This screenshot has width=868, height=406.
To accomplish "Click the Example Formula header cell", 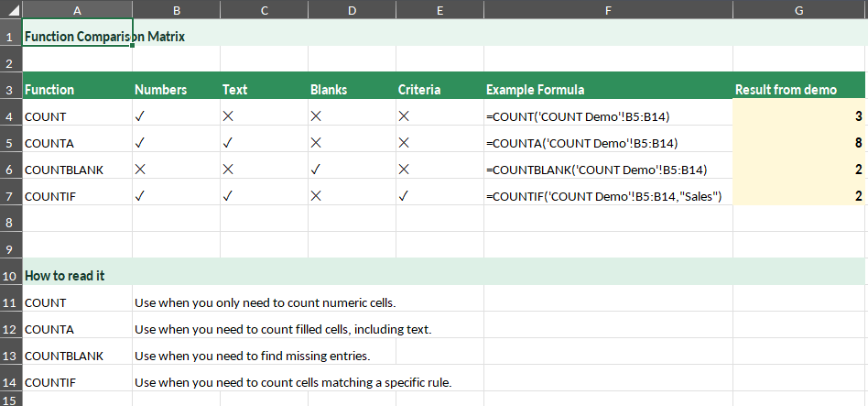I will (535, 90).
